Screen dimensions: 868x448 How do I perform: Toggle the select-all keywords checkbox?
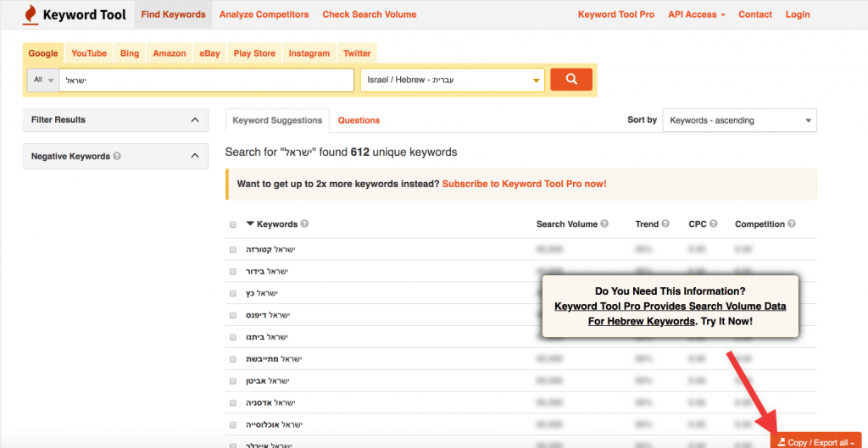click(x=233, y=224)
